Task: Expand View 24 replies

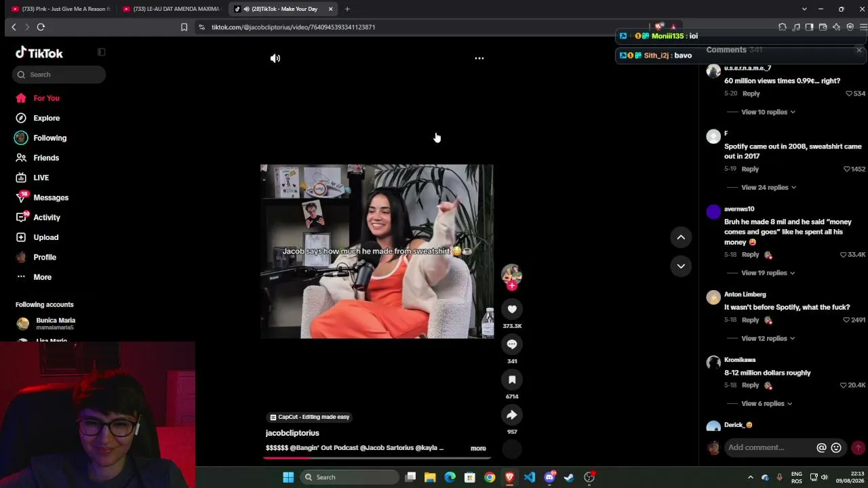Action: (x=769, y=187)
